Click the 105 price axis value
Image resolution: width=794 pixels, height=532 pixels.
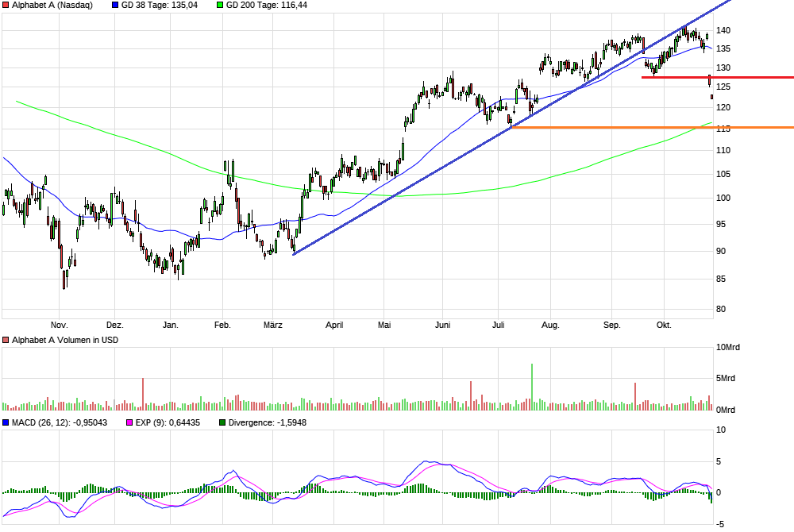tap(723, 174)
